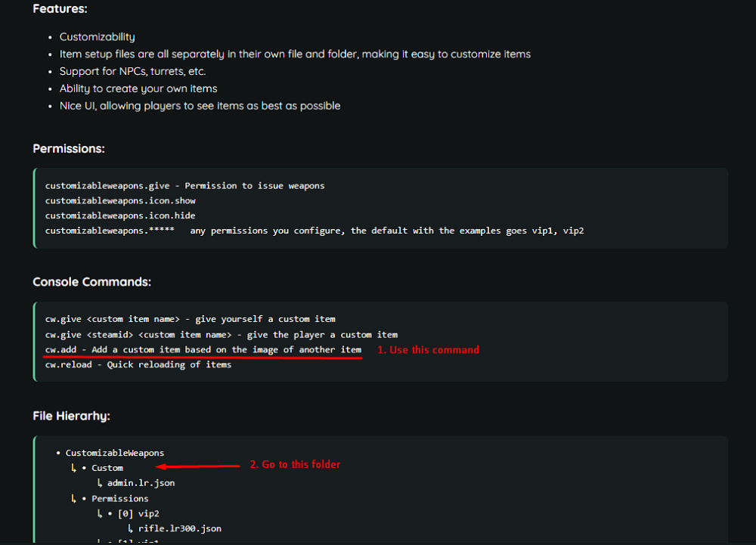Viewport: 756px width, 545px height.
Task: Select the CustomizableWeapons root folder entry
Action: click(114, 453)
